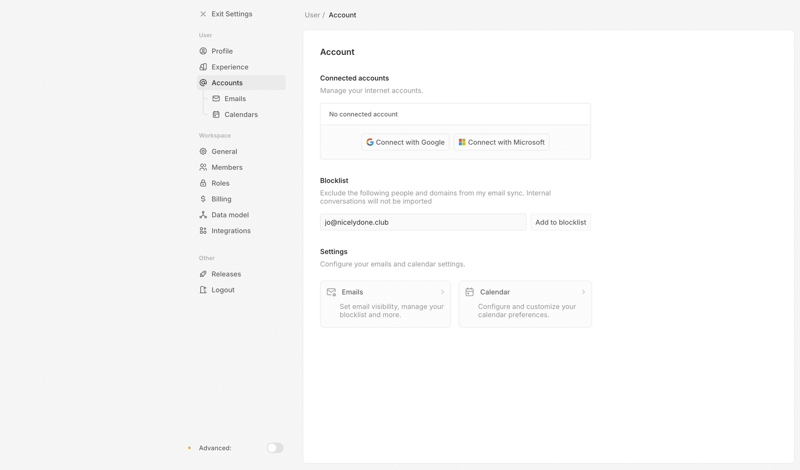The height and width of the screenshot is (470, 800).
Task: Select Accounts in the sidebar
Action: 241,83
